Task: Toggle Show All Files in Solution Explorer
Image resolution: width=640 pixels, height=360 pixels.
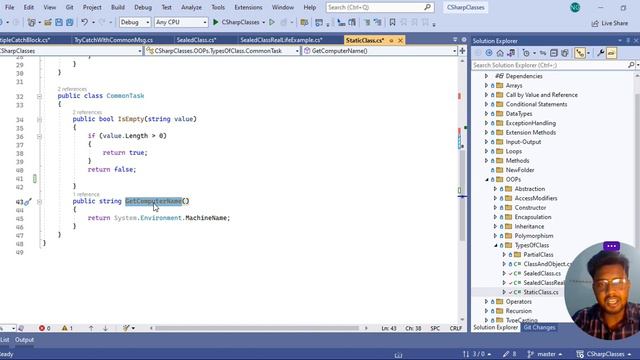Action: (565, 53)
